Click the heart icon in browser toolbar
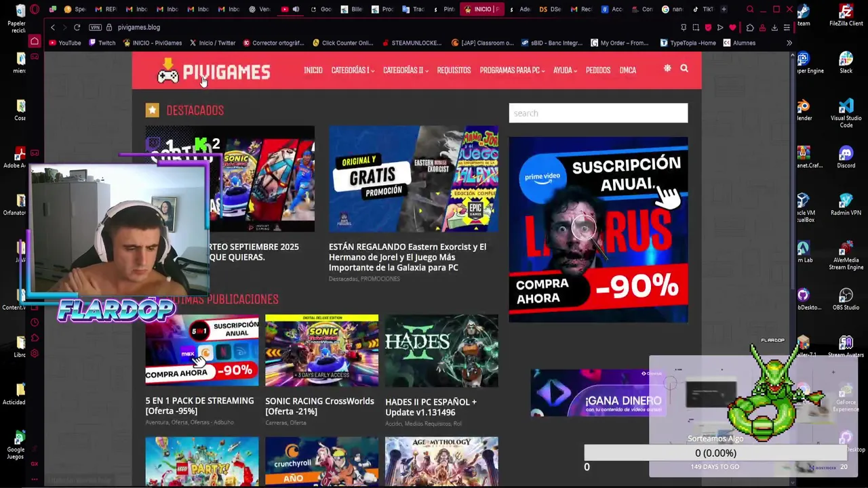Screen dimensions: 868x488 point(732,28)
